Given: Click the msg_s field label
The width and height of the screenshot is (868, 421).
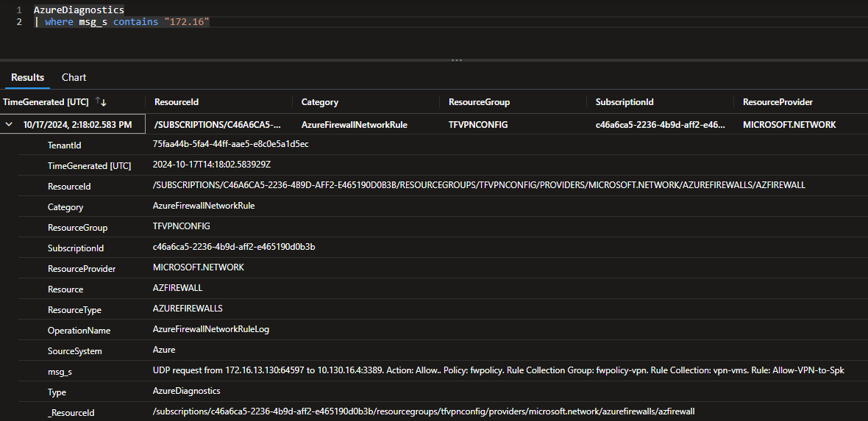Looking at the screenshot, I should pos(60,372).
